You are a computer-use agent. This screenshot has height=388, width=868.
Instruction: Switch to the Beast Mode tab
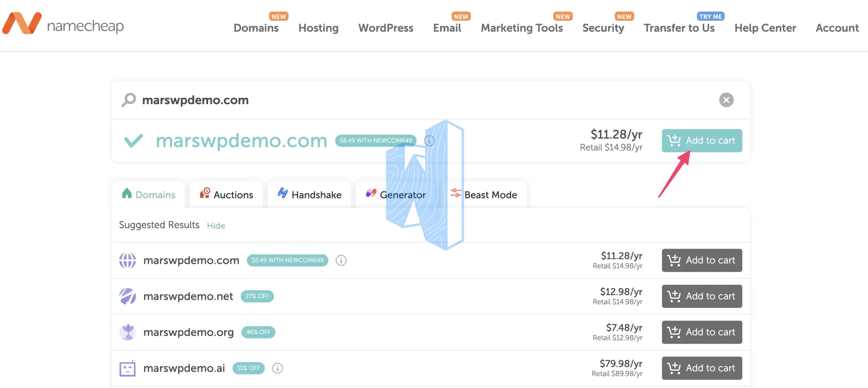(484, 195)
